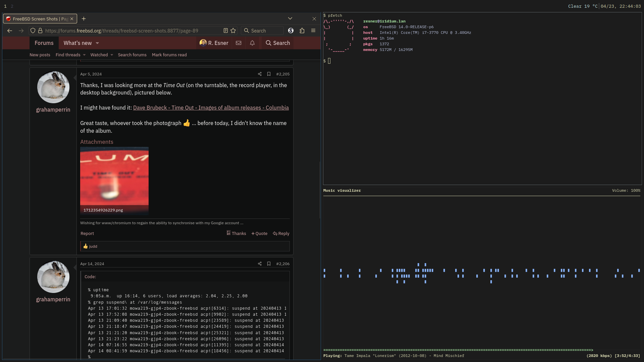The height and width of the screenshot is (362, 644).
Task: Click the Attachments heading
Action: 97,142
